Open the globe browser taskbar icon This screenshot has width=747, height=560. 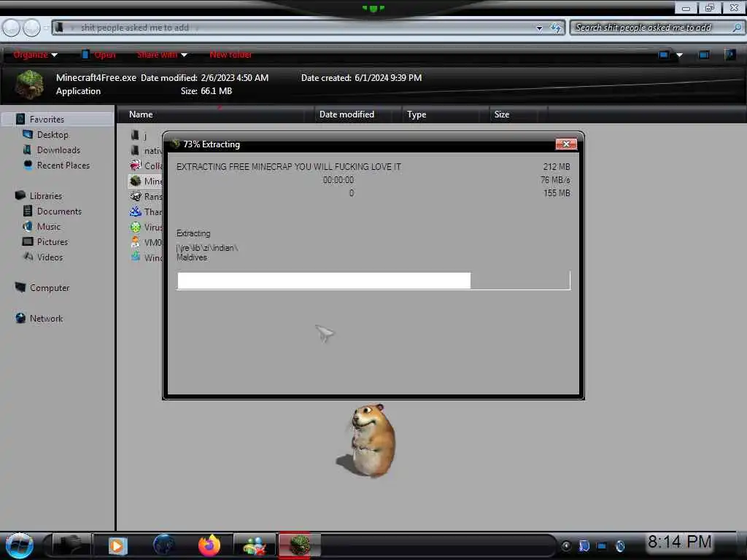[163, 545]
